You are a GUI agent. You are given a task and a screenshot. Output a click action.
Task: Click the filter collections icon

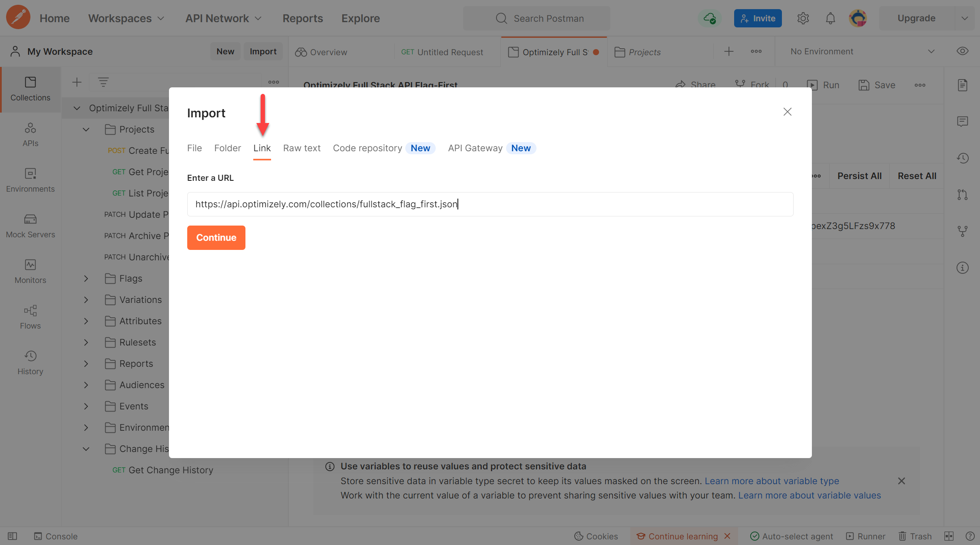coord(103,82)
